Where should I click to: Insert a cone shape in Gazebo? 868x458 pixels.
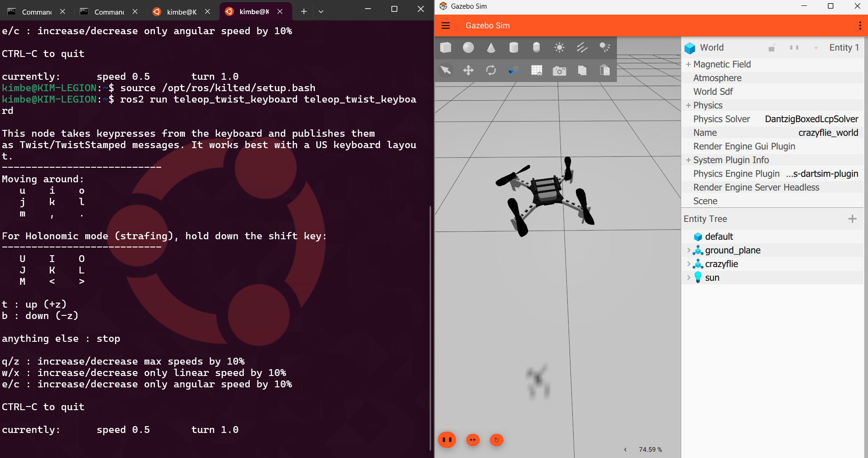pyautogui.click(x=491, y=47)
